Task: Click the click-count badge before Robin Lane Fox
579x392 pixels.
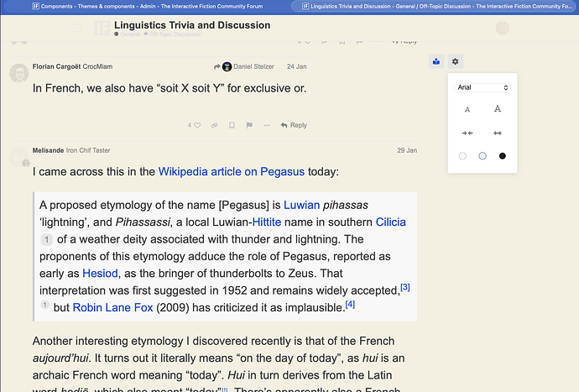Action: [44, 305]
